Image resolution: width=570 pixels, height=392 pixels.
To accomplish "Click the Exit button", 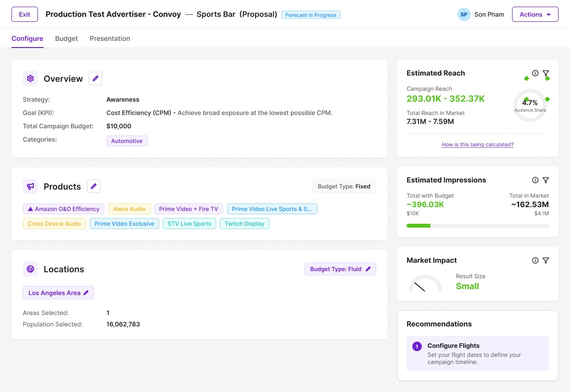I will coord(25,14).
